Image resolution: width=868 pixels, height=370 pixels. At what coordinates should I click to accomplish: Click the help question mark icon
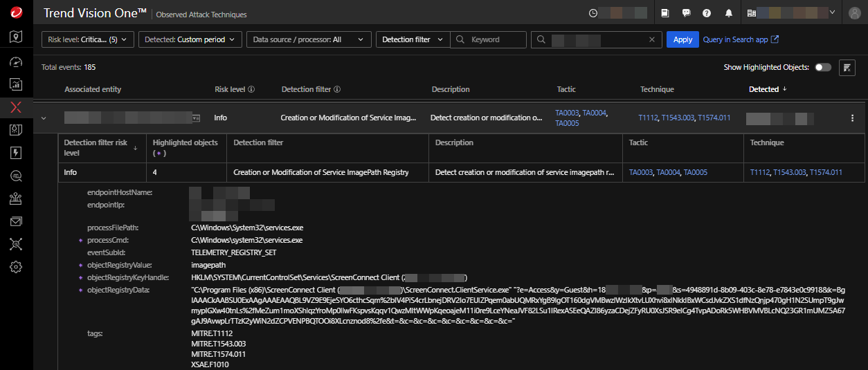tap(707, 13)
